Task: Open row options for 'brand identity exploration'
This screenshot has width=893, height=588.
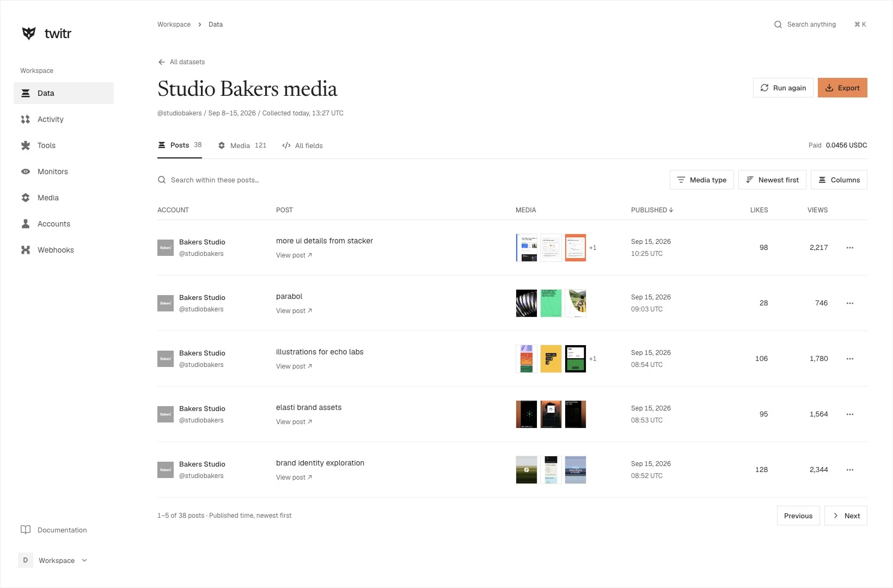Action: [850, 470]
